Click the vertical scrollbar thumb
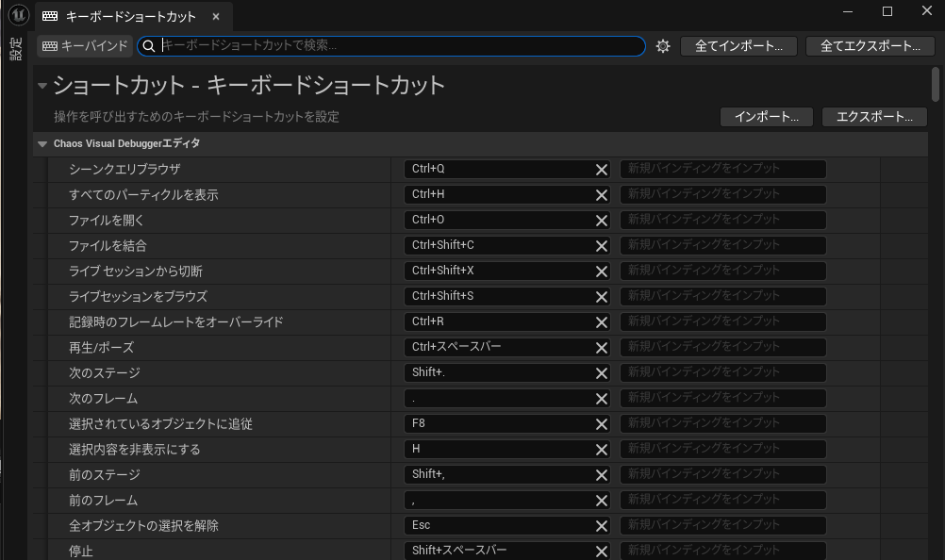The image size is (945, 560). click(x=936, y=84)
